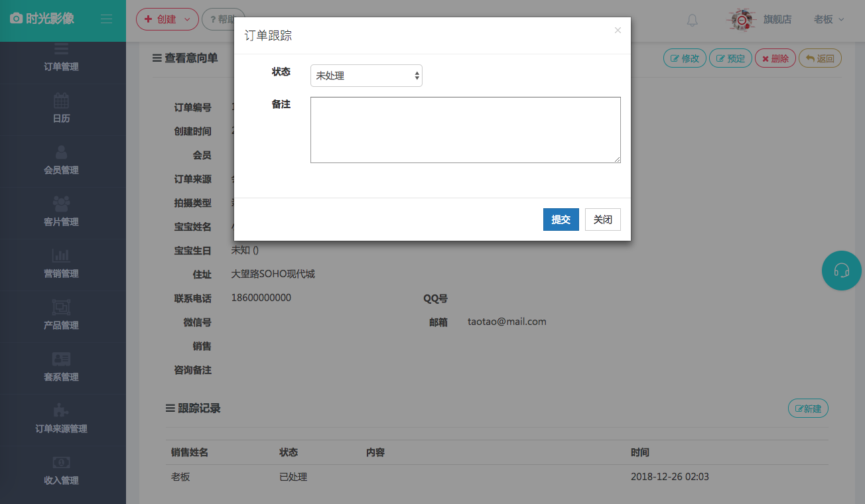Click the customer photos group icon
Image resolution: width=865 pixels, height=504 pixels.
tap(61, 204)
